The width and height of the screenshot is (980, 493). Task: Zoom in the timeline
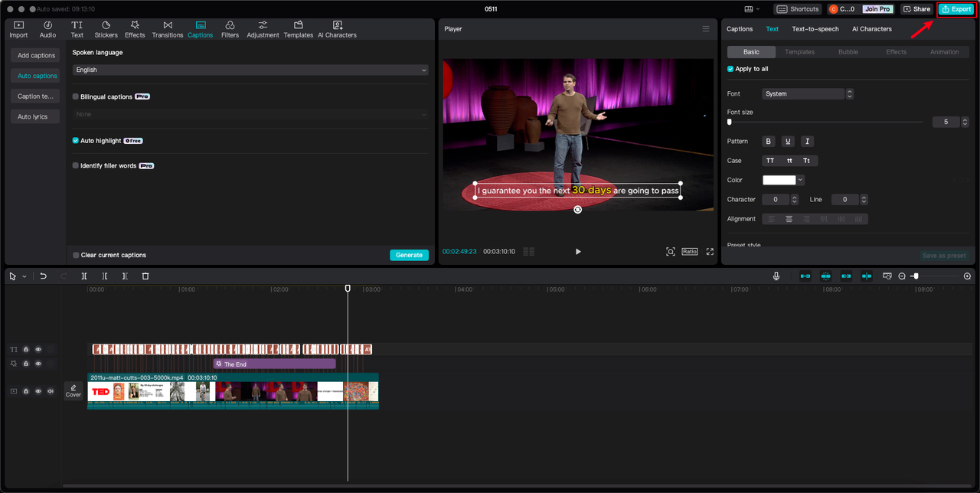pyautogui.click(x=967, y=276)
